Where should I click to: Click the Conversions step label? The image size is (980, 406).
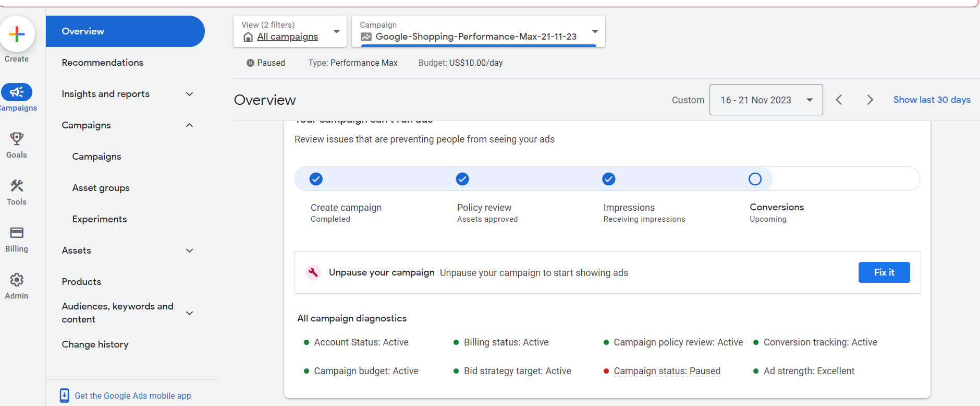(x=777, y=207)
